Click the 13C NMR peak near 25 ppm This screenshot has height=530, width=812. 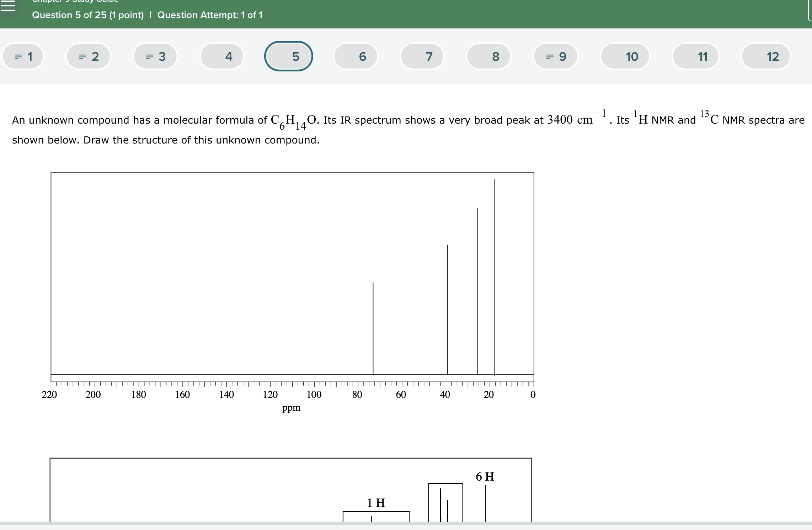click(x=478, y=291)
